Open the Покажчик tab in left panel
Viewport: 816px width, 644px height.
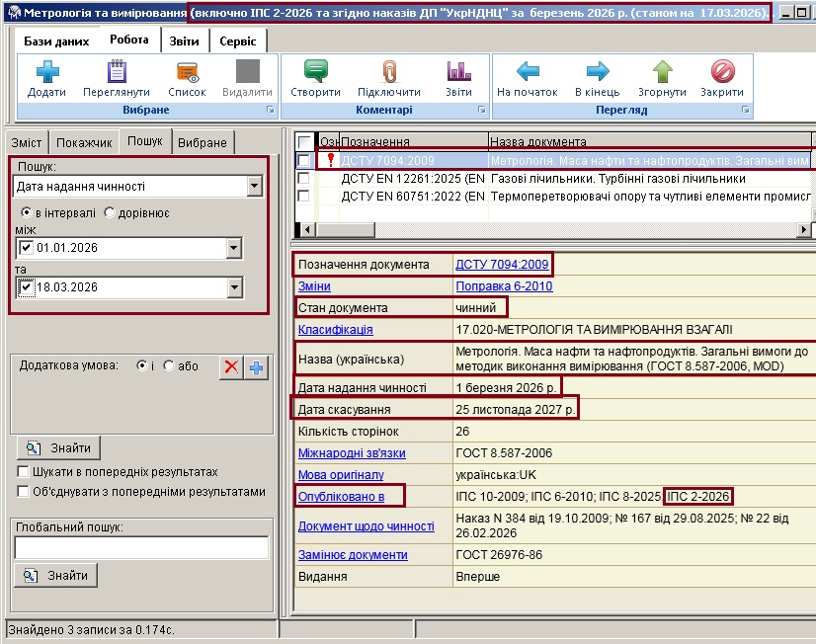84,142
